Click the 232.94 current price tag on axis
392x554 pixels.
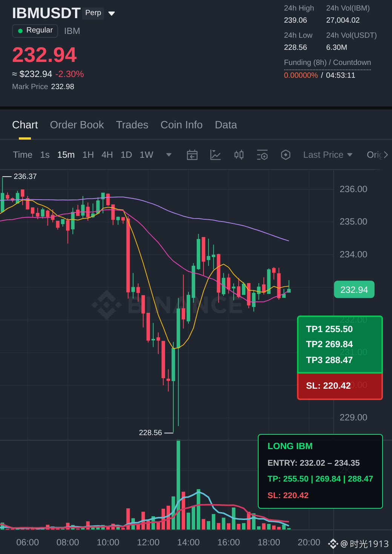coord(354,289)
